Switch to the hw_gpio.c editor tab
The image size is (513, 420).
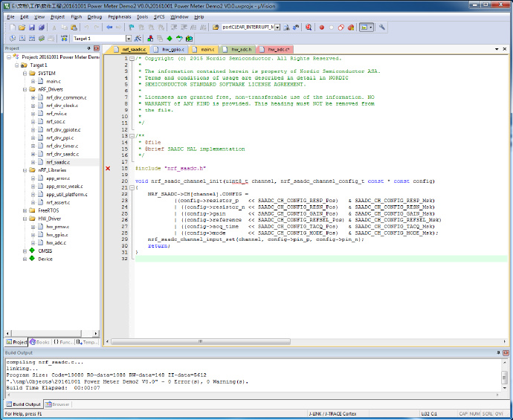pos(170,49)
